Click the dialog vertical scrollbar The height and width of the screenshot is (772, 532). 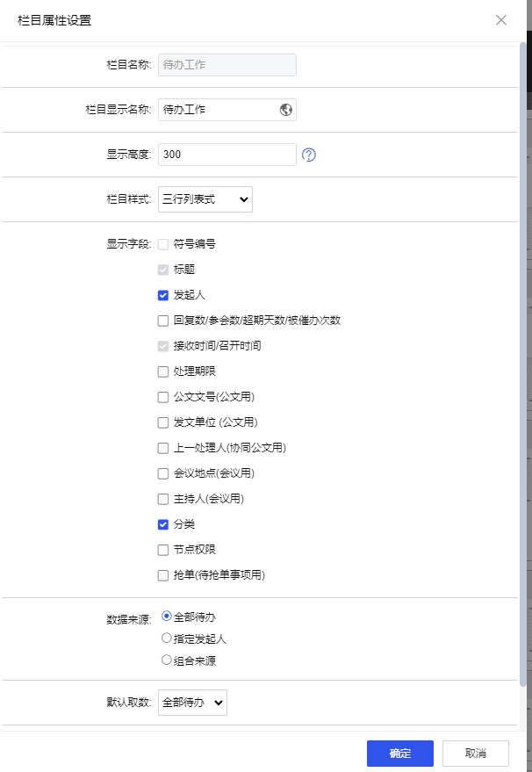click(522, 364)
